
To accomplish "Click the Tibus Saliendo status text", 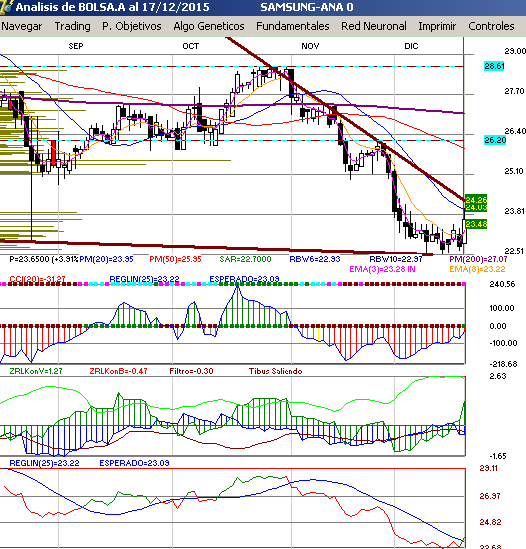I will point(275,371).
